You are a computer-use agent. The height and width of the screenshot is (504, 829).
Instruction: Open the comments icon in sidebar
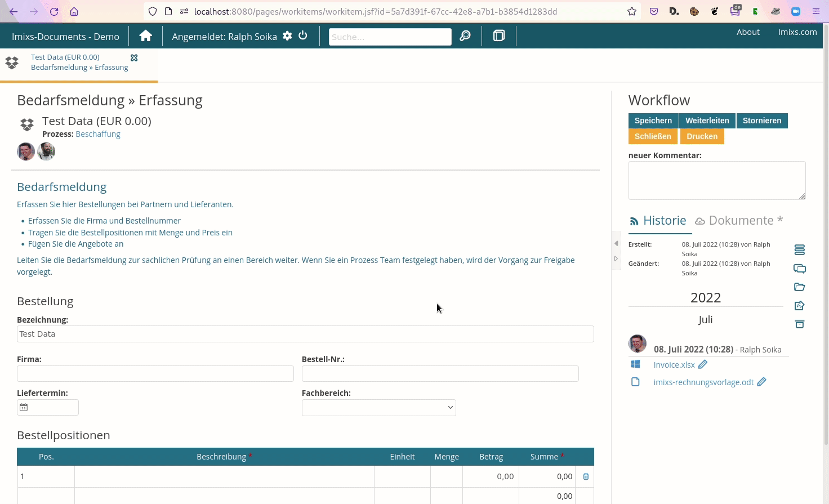[799, 269]
